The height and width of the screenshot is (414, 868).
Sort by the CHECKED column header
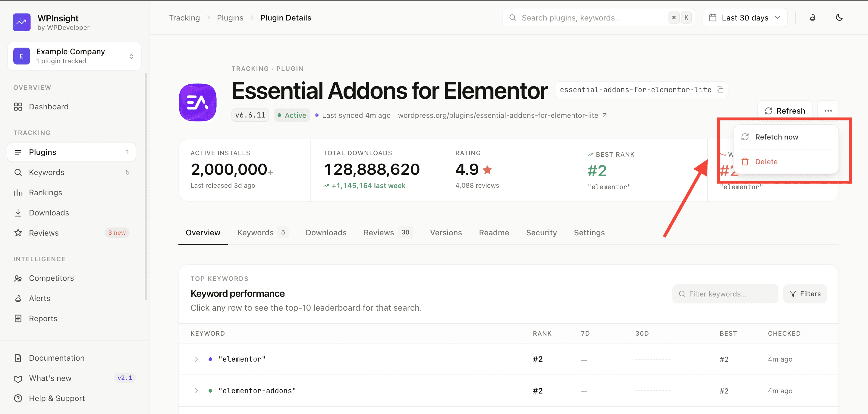pyautogui.click(x=784, y=334)
